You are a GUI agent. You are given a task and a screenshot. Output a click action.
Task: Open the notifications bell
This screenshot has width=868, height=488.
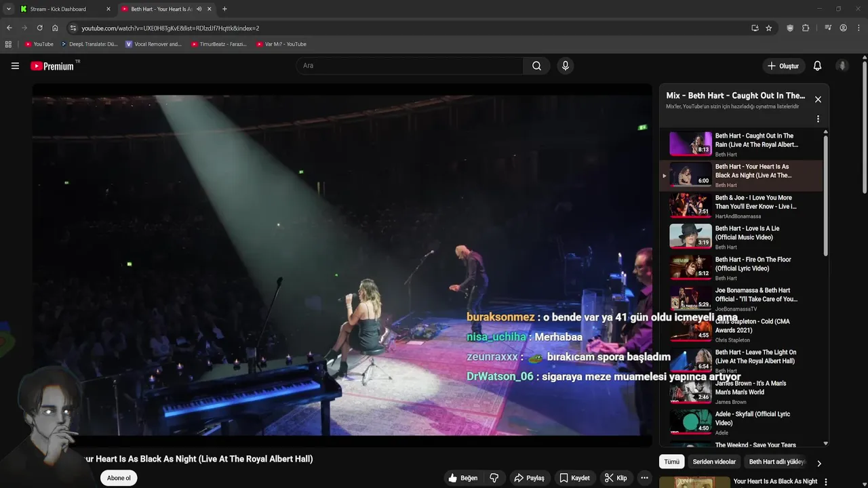(x=817, y=66)
